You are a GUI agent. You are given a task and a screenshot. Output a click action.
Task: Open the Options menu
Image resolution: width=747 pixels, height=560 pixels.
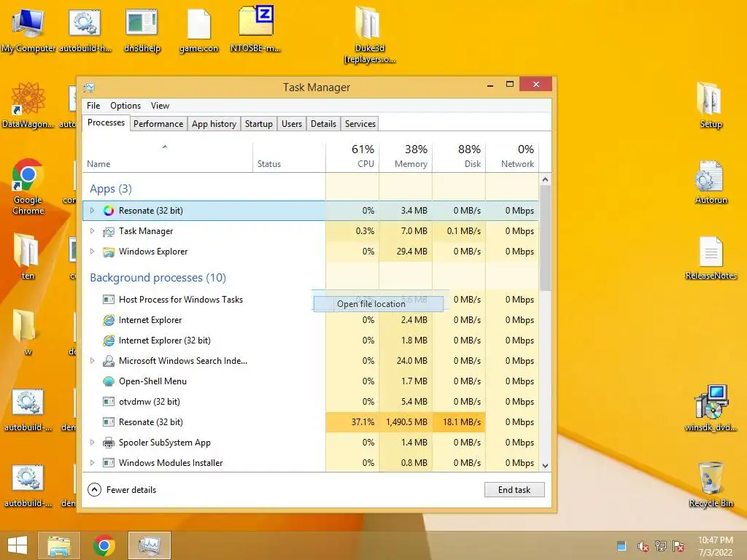(x=125, y=106)
